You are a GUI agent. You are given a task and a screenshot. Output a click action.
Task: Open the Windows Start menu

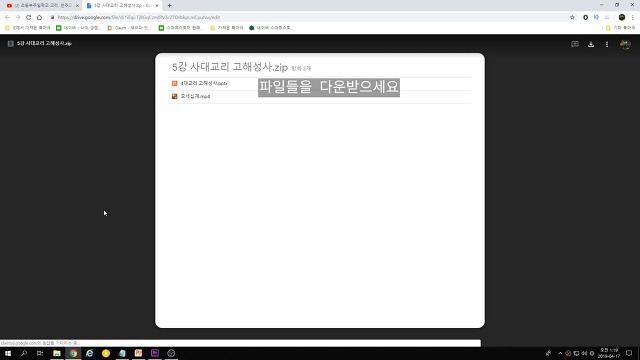pyautogui.click(x=8, y=353)
